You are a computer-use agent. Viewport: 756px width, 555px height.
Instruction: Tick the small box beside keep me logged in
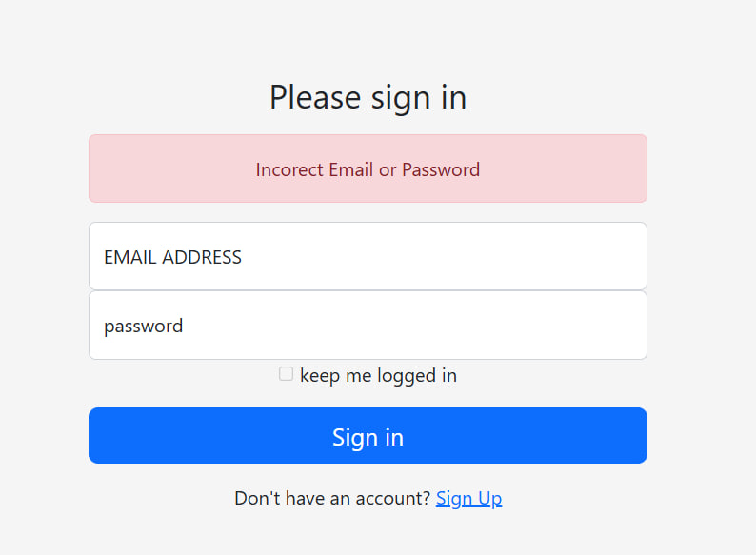[286, 374]
